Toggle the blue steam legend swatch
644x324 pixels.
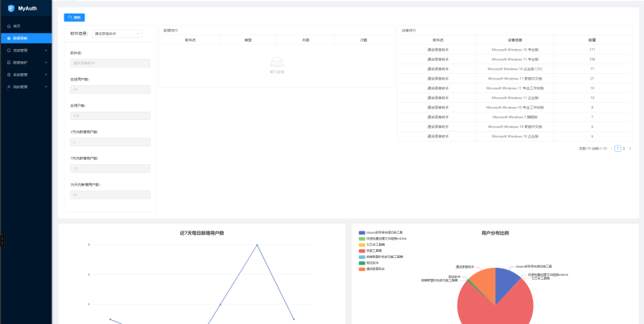pyautogui.click(x=361, y=232)
